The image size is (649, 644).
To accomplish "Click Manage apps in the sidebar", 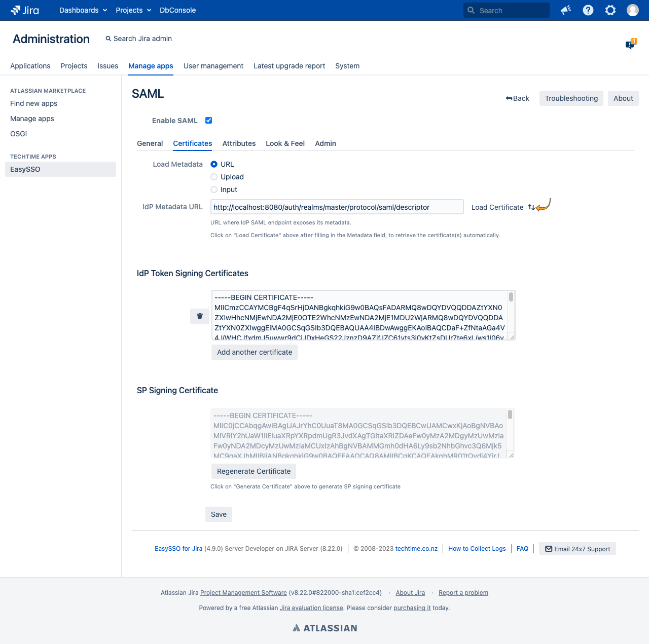I will click(32, 119).
